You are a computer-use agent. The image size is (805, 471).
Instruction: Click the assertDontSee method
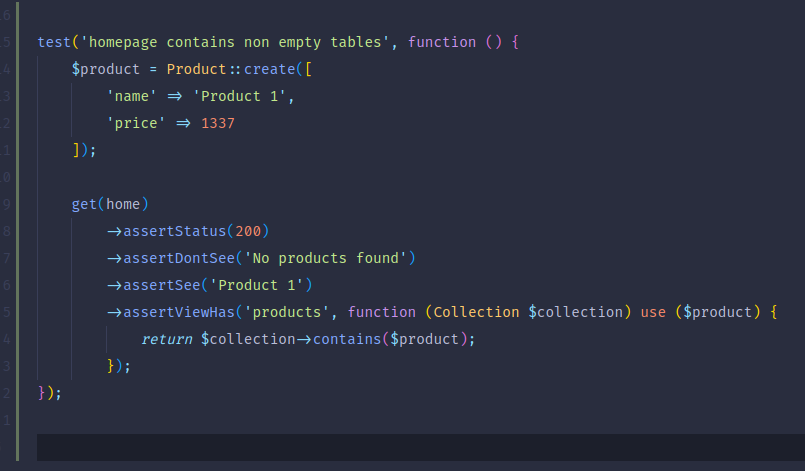[x=179, y=258]
